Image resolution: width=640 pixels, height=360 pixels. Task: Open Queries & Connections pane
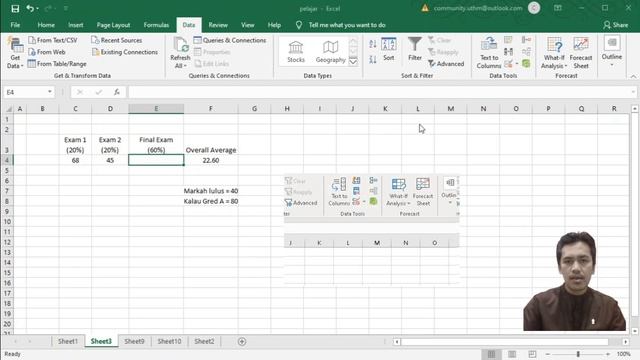230,40
